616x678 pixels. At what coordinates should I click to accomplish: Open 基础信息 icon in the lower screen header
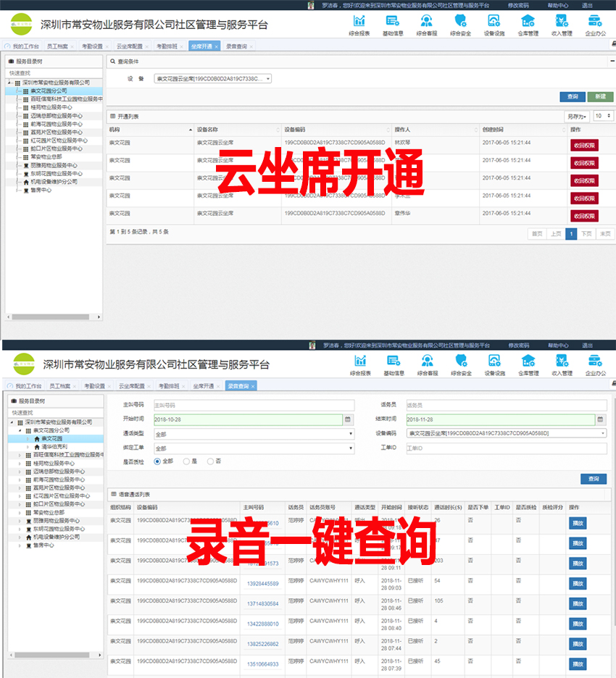[394, 364]
